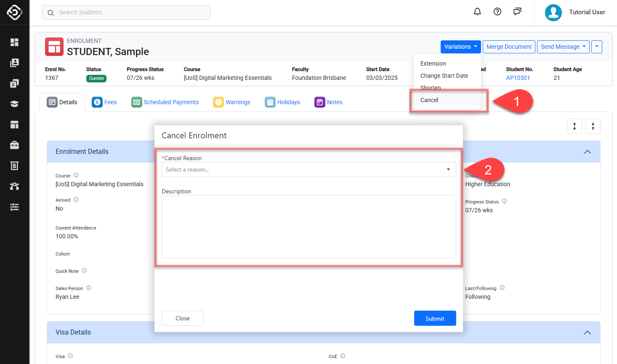Open the help question mark icon

pyautogui.click(x=497, y=12)
